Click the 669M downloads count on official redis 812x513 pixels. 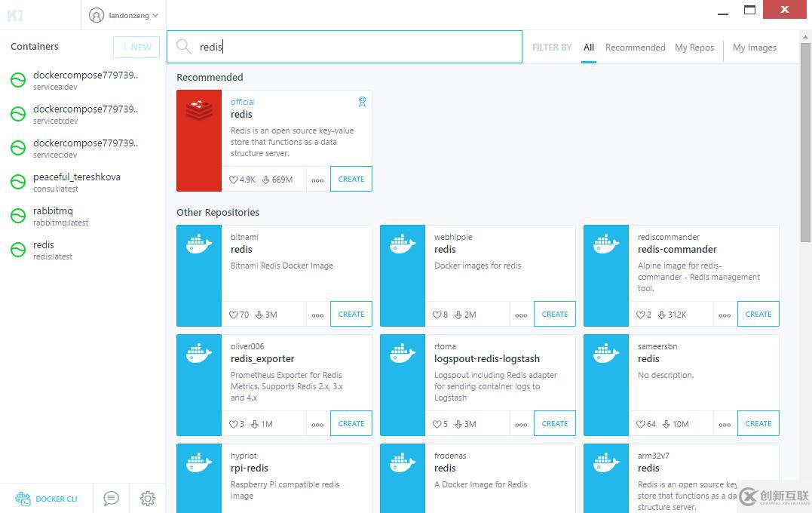coord(282,180)
